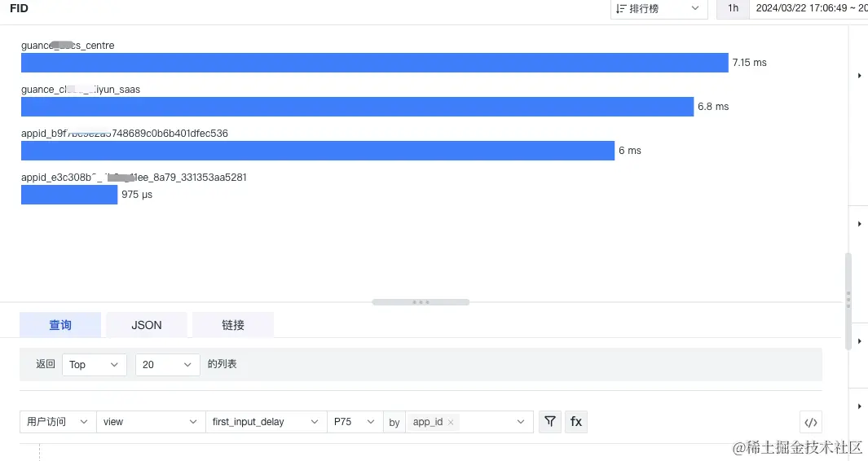Viewport: 868px width, 461px height.
Task: Open the 20 count dropdown
Action: [167, 365]
